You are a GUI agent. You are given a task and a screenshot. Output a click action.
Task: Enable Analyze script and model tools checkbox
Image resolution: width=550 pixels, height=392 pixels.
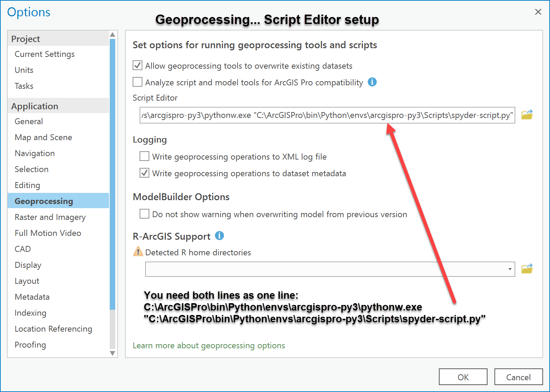[137, 82]
